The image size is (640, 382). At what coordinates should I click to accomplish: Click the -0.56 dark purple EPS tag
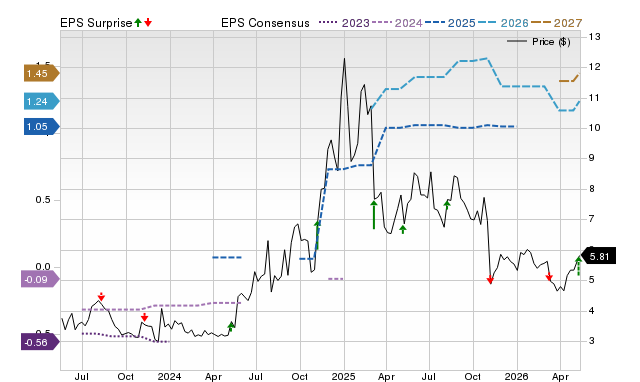pyautogui.click(x=40, y=342)
